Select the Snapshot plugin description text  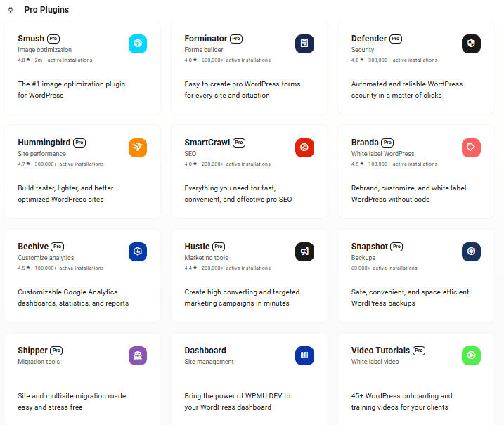point(411,297)
